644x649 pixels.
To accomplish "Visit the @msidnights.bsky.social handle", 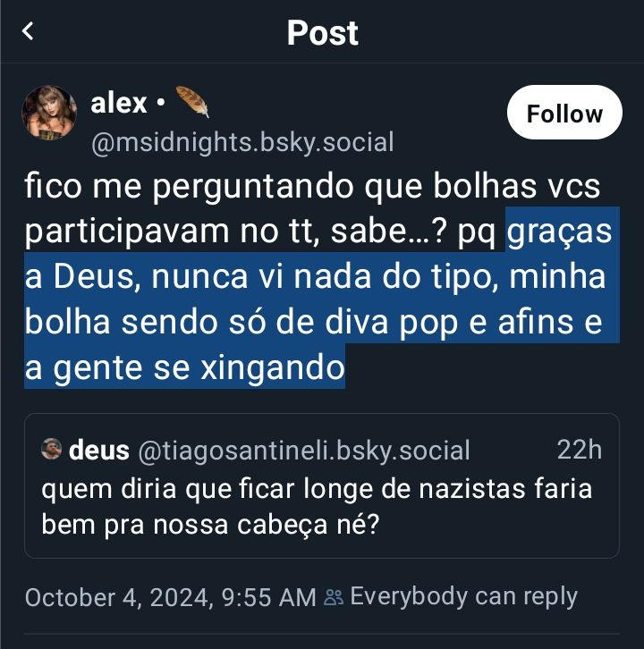I will pos(242,143).
